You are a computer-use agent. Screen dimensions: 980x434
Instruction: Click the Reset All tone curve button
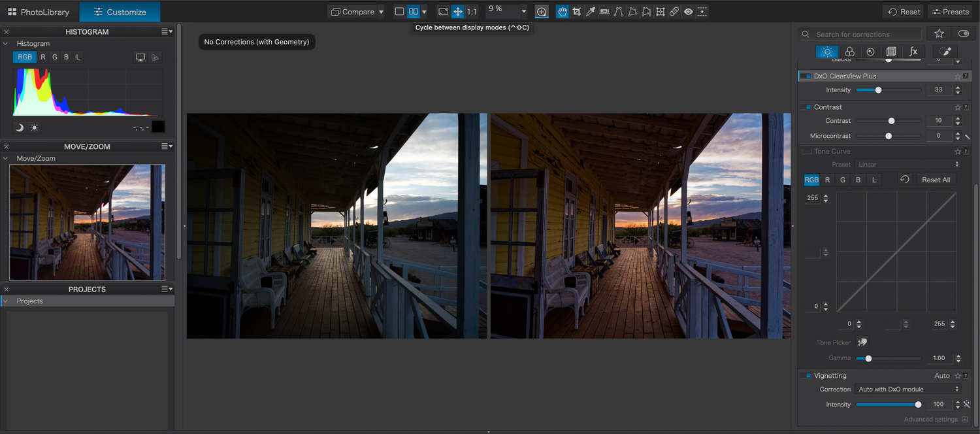[936, 180]
